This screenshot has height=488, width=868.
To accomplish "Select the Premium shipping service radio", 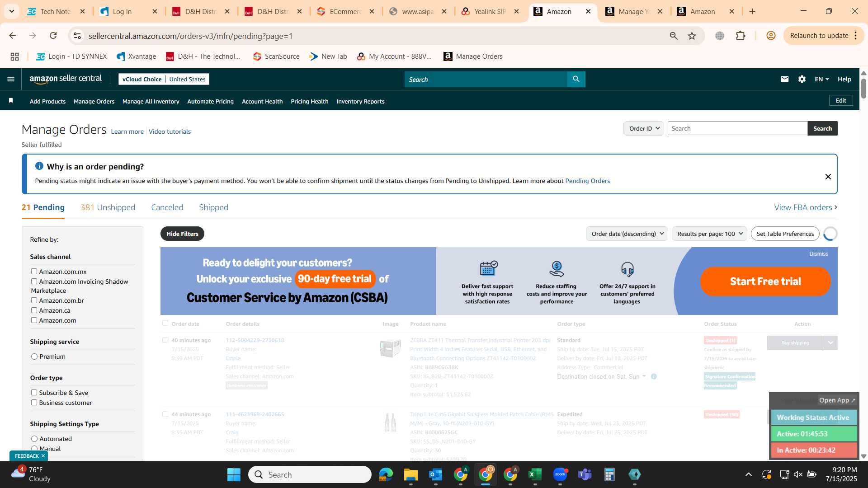I will click(x=34, y=357).
